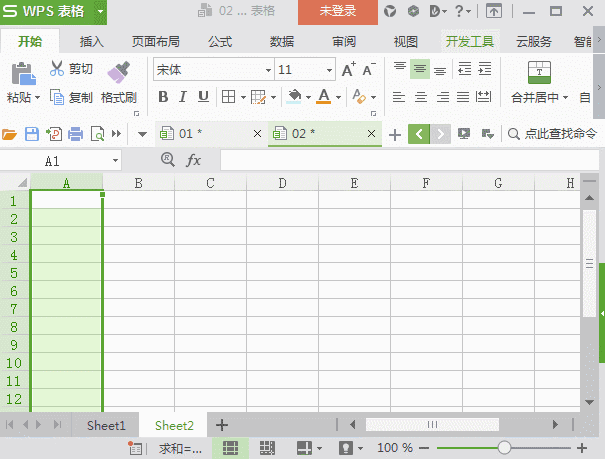This screenshot has height=459, width=605.
Task: Align text to top
Action: coord(400,69)
